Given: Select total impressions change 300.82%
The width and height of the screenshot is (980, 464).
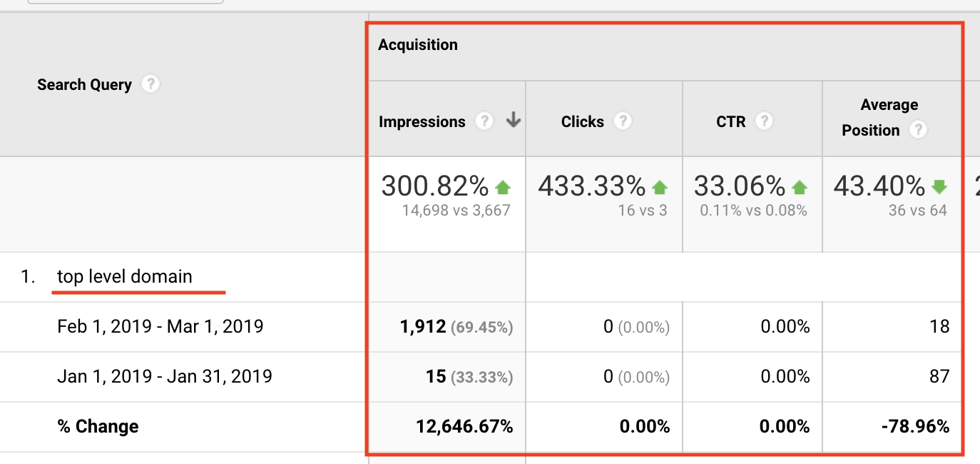Looking at the screenshot, I should coord(435,186).
